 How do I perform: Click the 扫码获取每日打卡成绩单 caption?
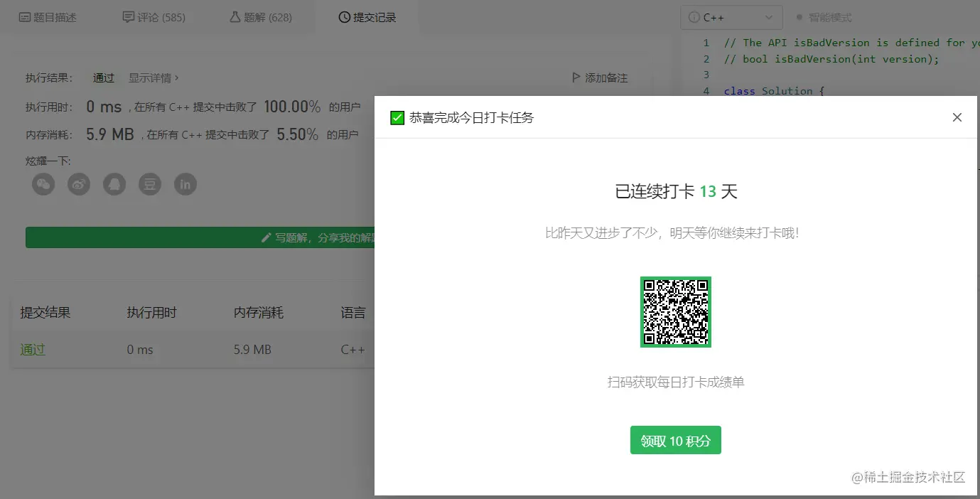click(676, 382)
